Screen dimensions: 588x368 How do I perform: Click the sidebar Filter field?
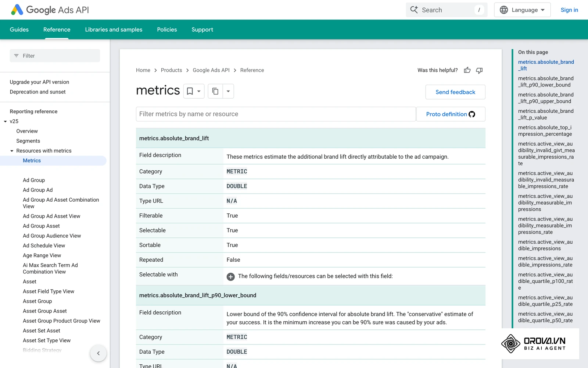coord(55,56)
